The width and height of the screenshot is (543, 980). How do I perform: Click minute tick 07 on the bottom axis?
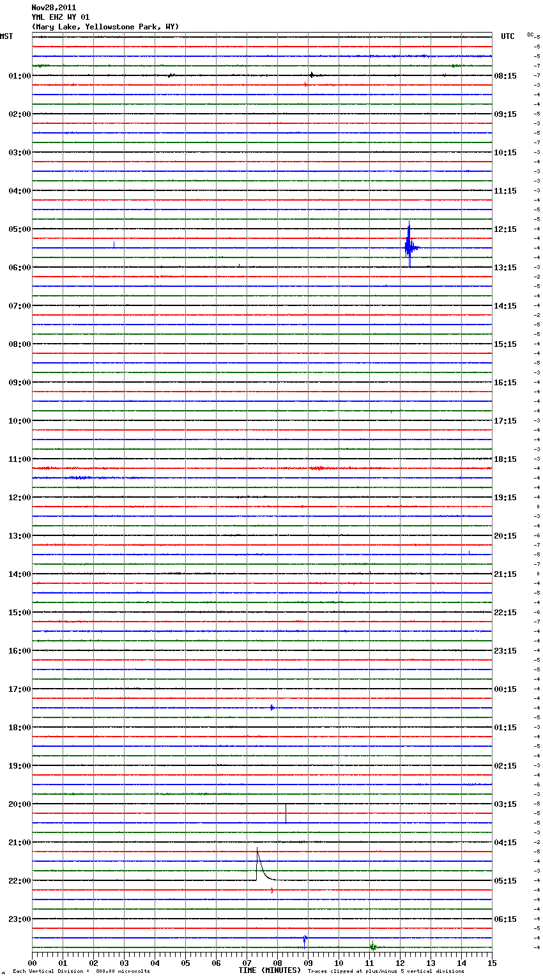pyautogui.click(x=247, y=963)
